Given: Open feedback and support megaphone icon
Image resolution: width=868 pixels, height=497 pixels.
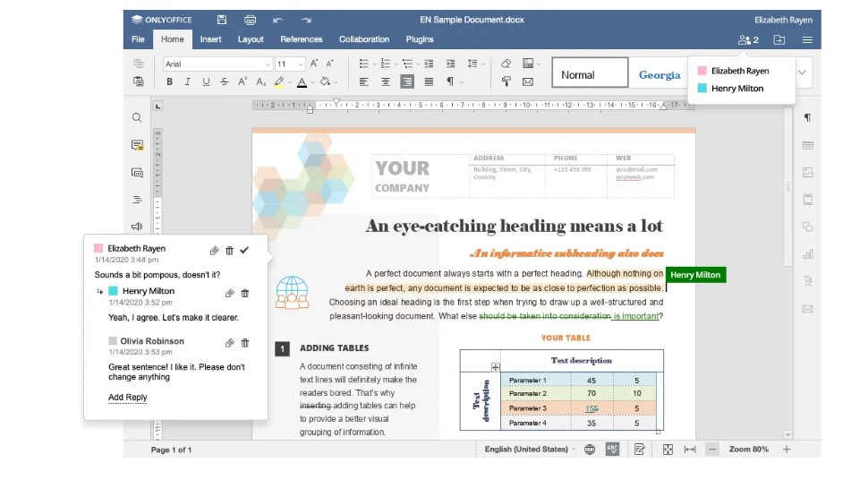Looking at the screenshot, I should click(137, 226).
